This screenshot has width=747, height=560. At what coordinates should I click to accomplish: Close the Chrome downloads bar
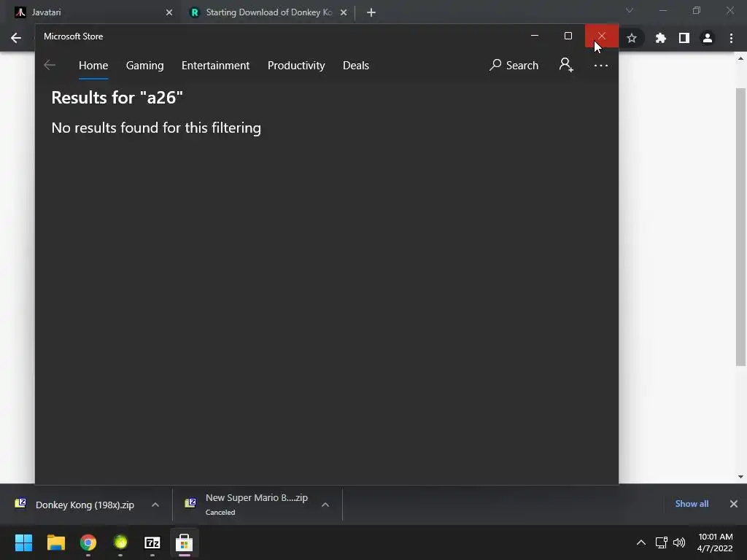pos(734,504)
